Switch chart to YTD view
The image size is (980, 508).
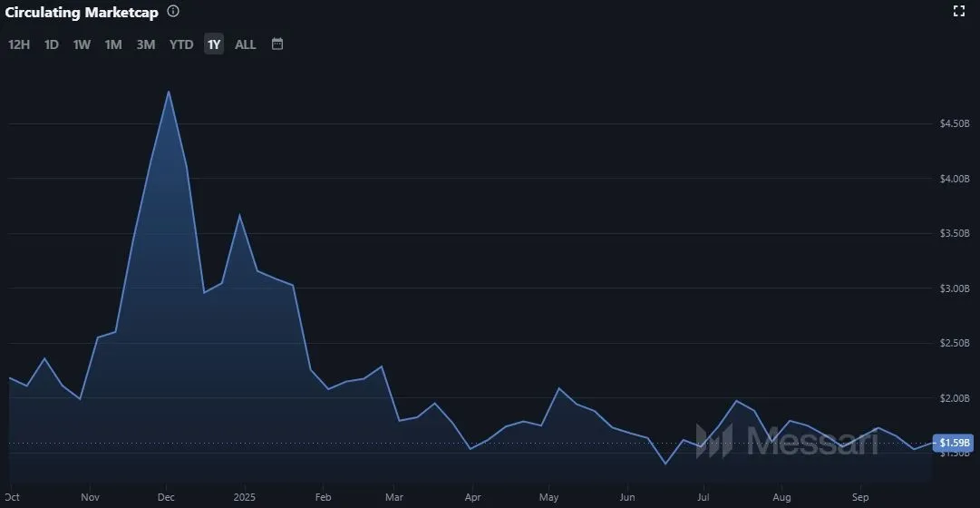pyautogui.click(x=181, y=44)
